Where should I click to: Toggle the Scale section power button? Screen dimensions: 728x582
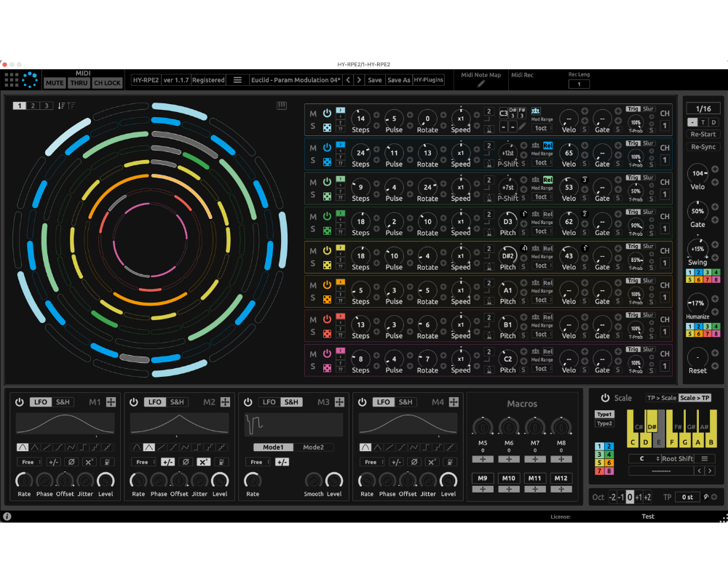pos(604,398)
